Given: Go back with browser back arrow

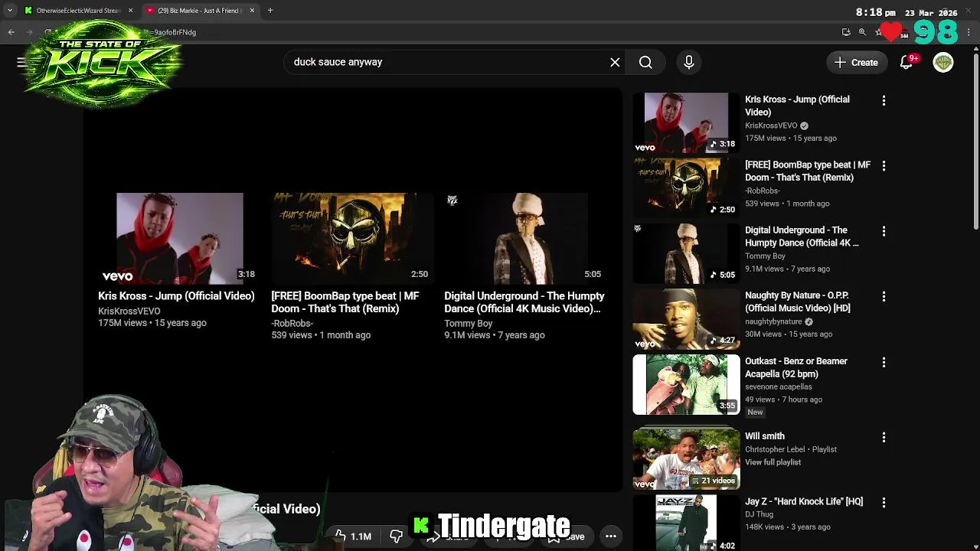Looking at the screenshot, I should [x=11, y=32].
